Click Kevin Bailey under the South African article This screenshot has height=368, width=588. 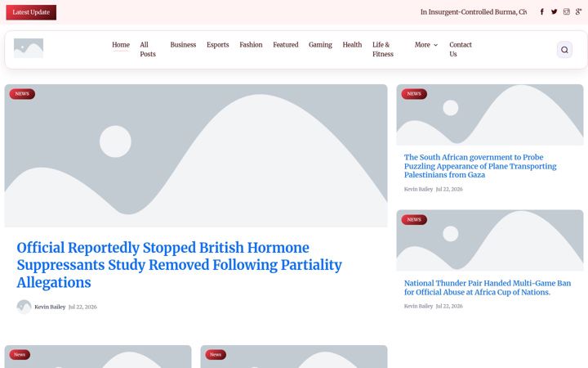coord(418,189)
